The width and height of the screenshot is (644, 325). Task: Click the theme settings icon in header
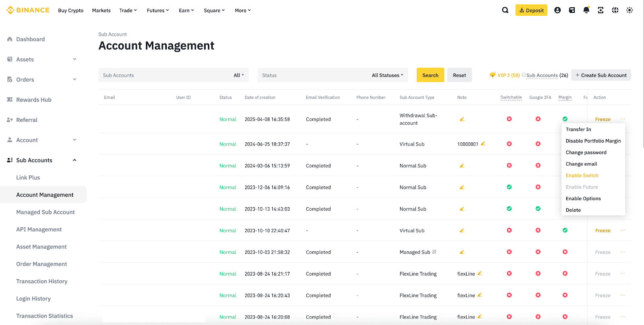[x=630, y=10]
